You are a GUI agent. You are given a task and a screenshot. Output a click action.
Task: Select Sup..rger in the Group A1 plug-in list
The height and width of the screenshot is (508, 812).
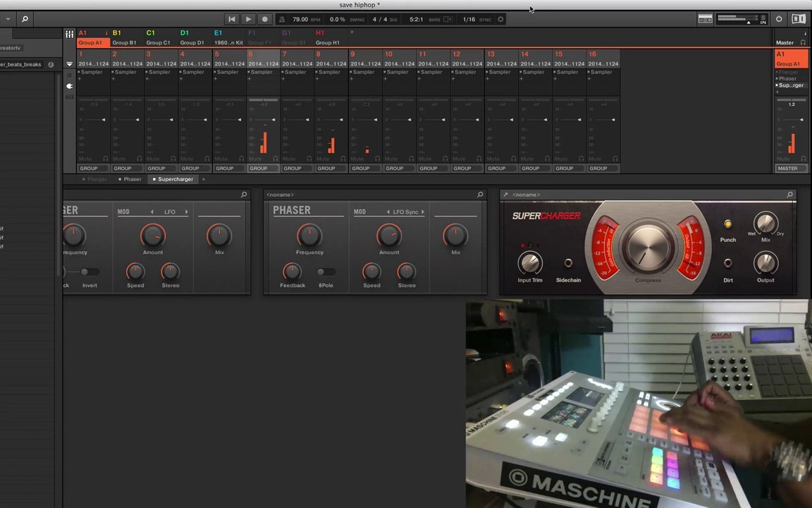coord(791,85)
